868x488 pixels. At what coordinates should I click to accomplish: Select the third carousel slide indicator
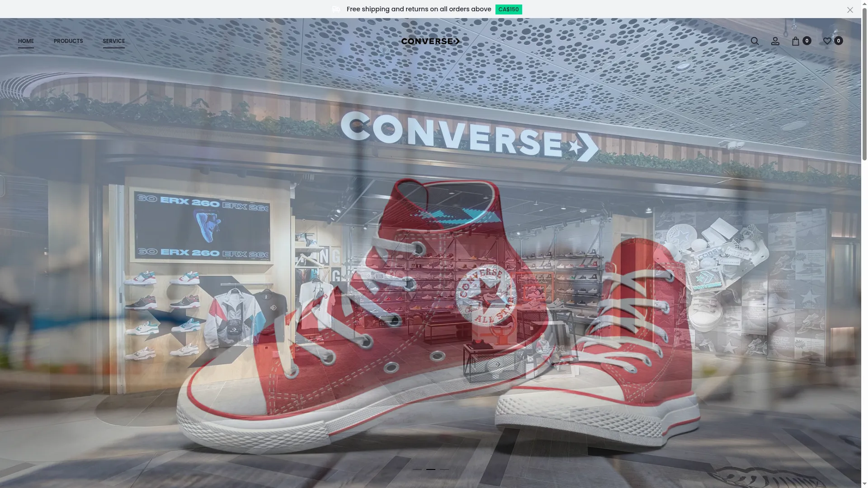pos(444,469)
